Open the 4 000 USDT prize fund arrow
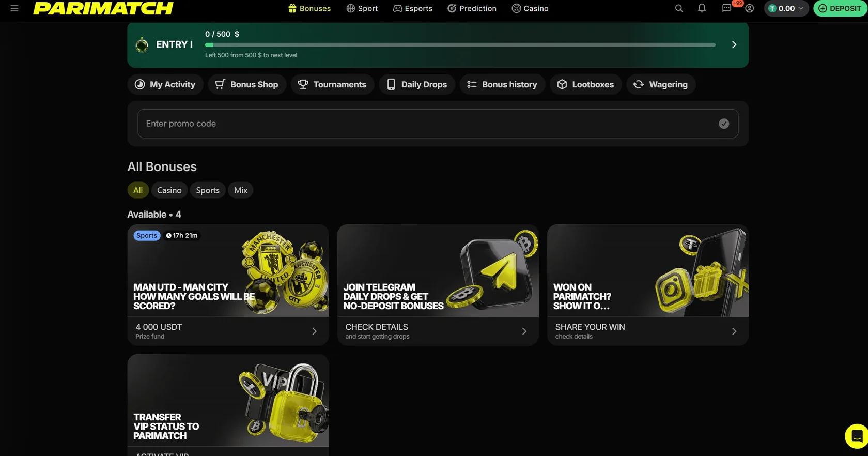 [314, 331]
